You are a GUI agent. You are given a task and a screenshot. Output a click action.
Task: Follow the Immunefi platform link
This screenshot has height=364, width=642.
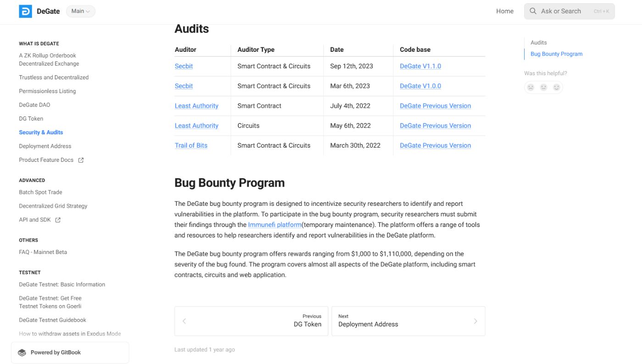point(275,225)
